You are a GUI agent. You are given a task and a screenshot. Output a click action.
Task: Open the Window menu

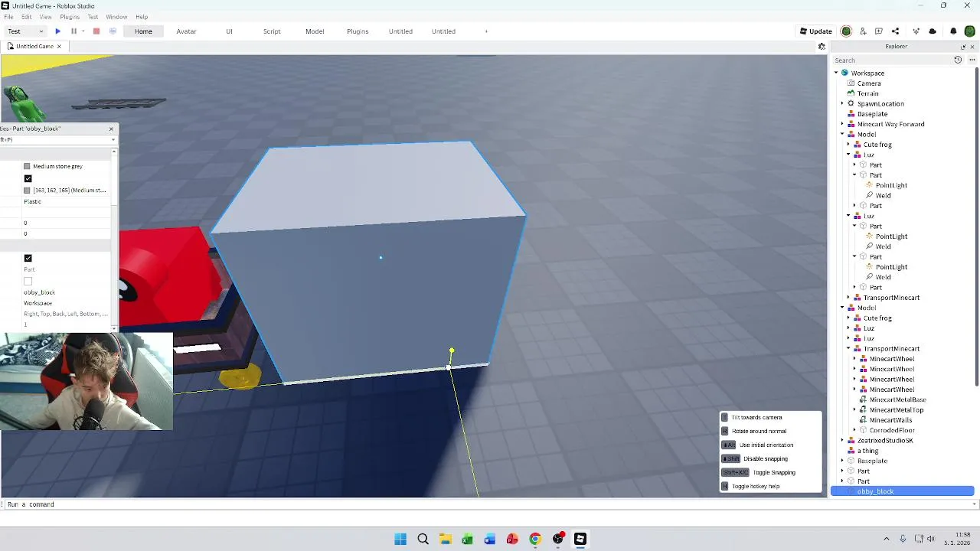pyautogui.click(x=116, y=17)
